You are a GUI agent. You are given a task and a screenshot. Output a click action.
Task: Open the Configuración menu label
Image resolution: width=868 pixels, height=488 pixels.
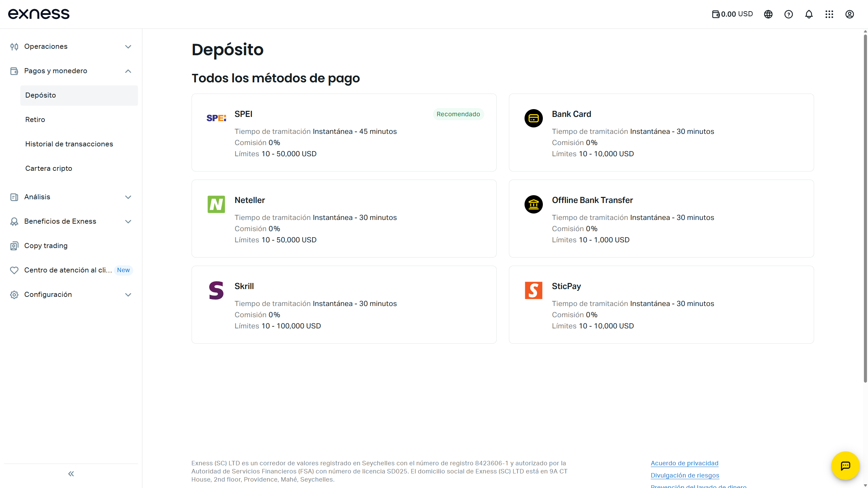tap(48, 294)
